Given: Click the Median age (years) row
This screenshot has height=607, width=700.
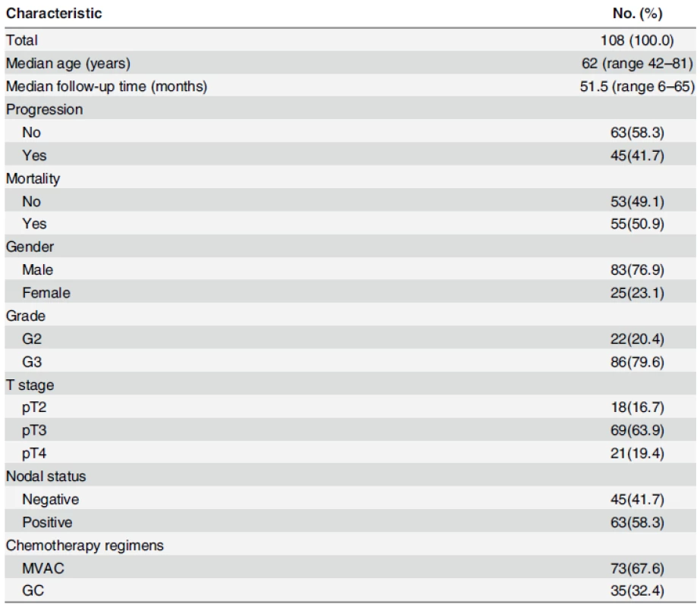Looking at the screenshot, I should click(350, 63).
